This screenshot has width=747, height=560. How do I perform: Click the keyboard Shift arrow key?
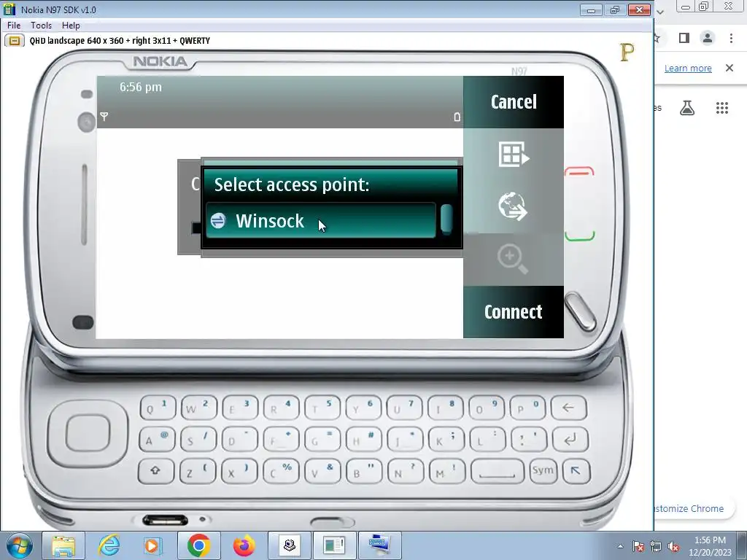156,472
